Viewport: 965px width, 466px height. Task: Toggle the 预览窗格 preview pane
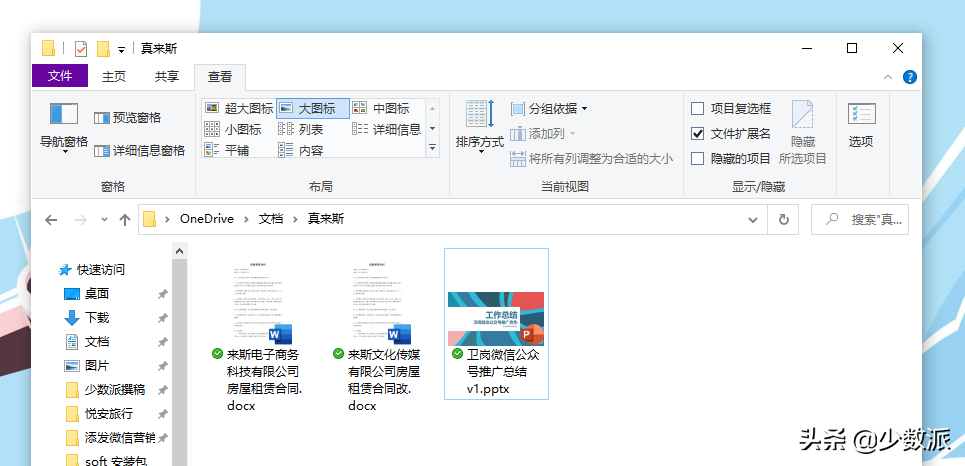tap(127, 118)
